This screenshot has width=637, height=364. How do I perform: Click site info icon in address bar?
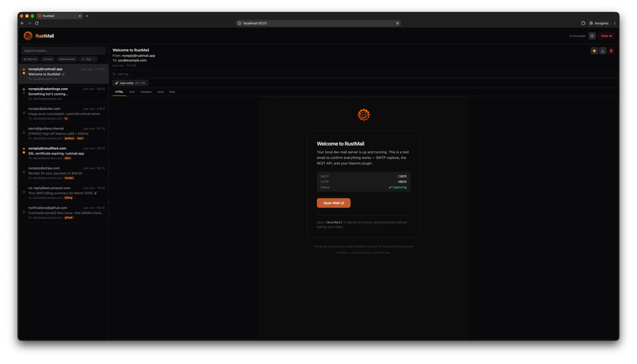[240, 23]
